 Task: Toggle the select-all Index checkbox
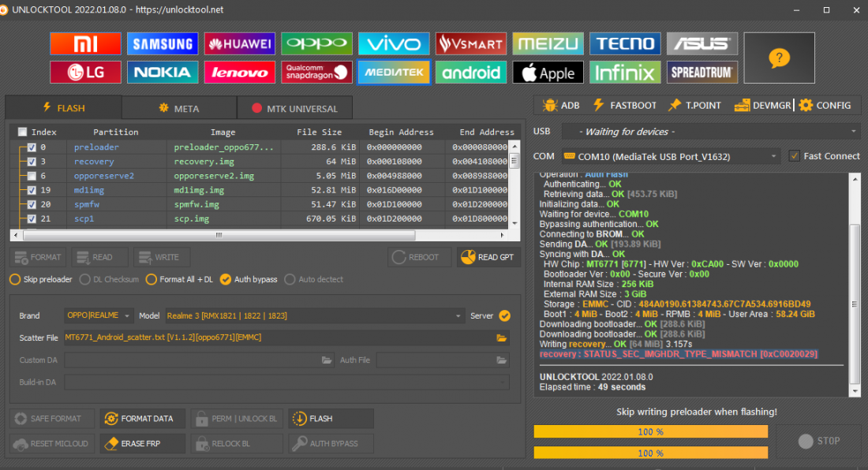(22, 132)
